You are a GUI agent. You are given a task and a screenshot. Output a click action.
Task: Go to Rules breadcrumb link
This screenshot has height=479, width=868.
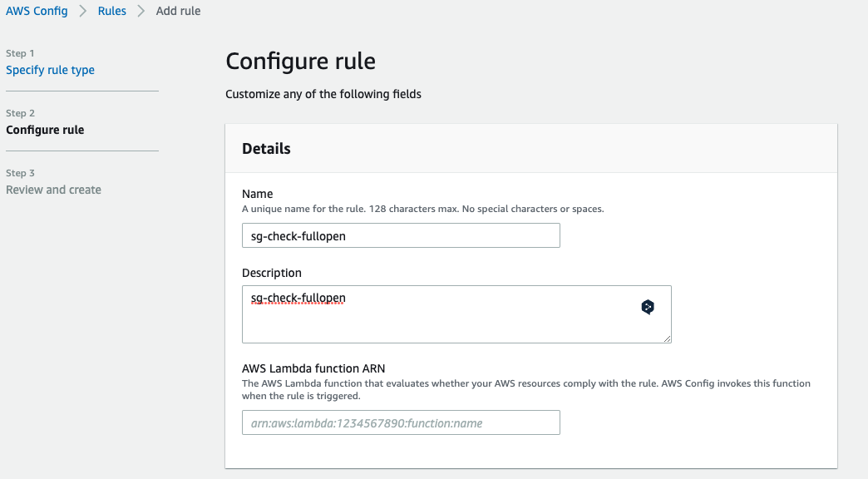[x=111, y=11]
